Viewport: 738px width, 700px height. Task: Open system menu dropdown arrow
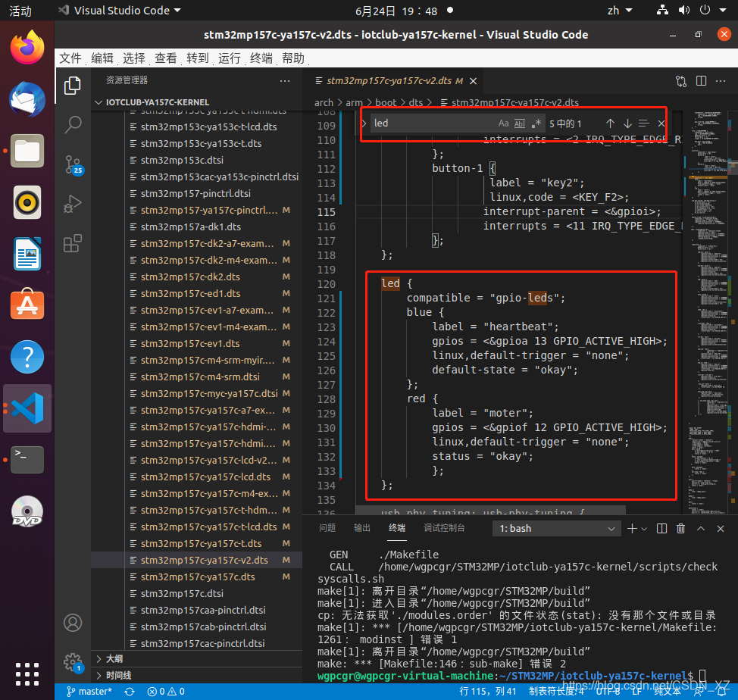723,10
